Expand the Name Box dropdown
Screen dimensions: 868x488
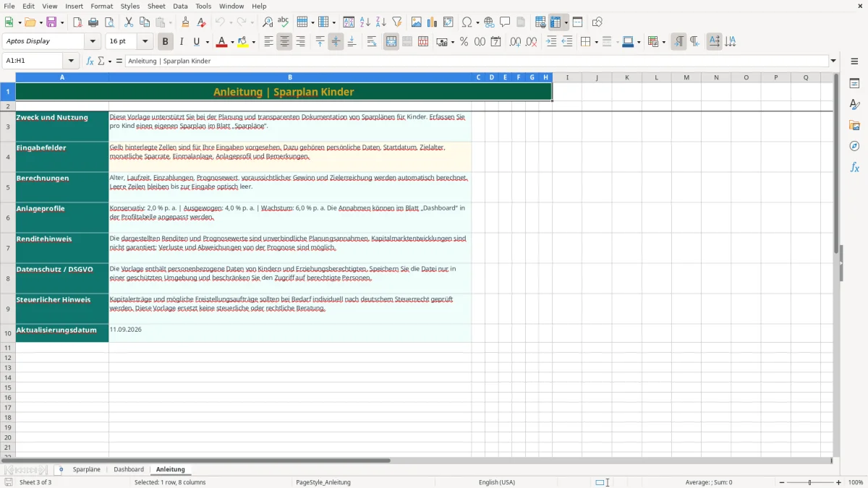[72, 61]
